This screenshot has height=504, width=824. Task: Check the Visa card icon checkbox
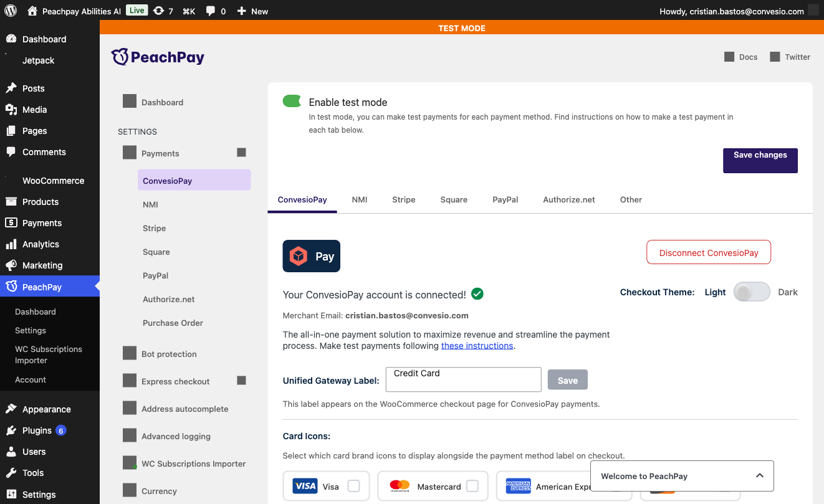coord(353,486)
